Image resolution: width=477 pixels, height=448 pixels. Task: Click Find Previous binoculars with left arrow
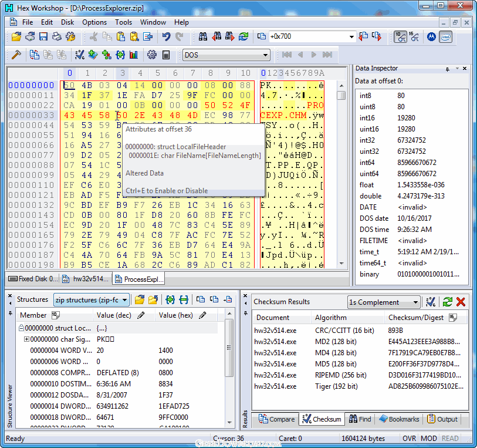tap(216, 37)
